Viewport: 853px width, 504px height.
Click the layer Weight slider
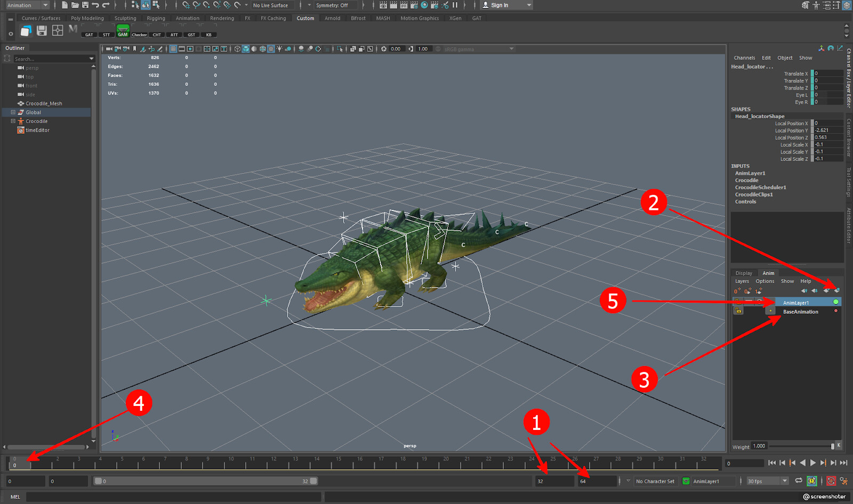point(801,446)
